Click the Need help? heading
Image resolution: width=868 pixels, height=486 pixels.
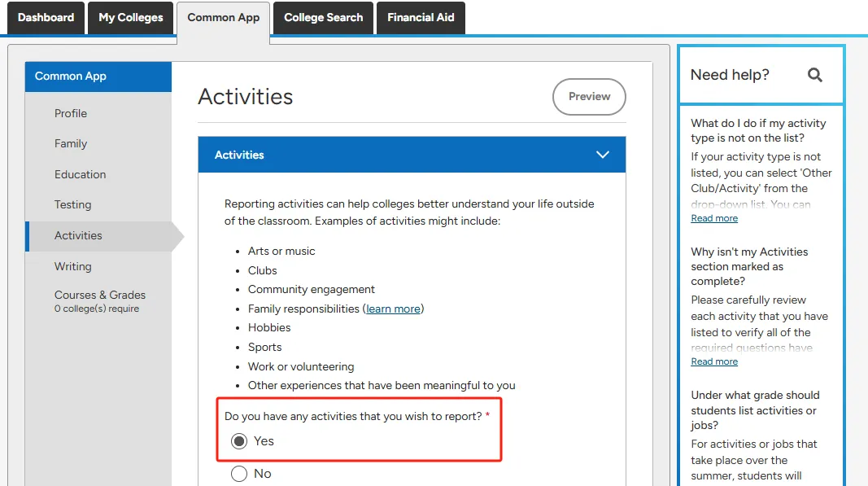[x=730, y=75]
